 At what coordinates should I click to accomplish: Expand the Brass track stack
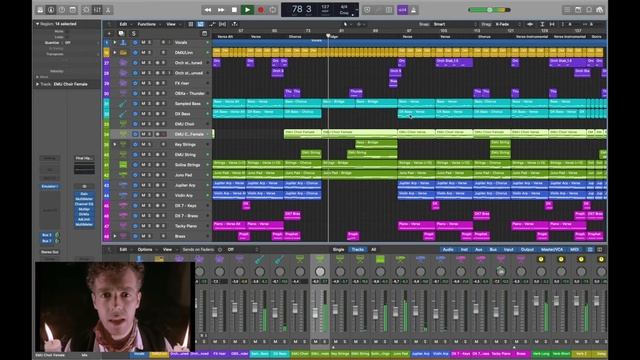point(115,236)
